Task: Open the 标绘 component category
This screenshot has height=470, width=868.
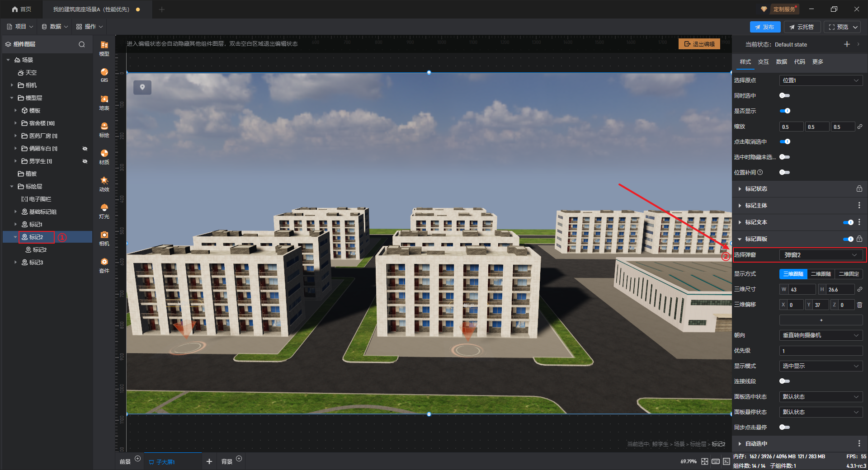Action: pyautogui.click(x=104, y=129)
